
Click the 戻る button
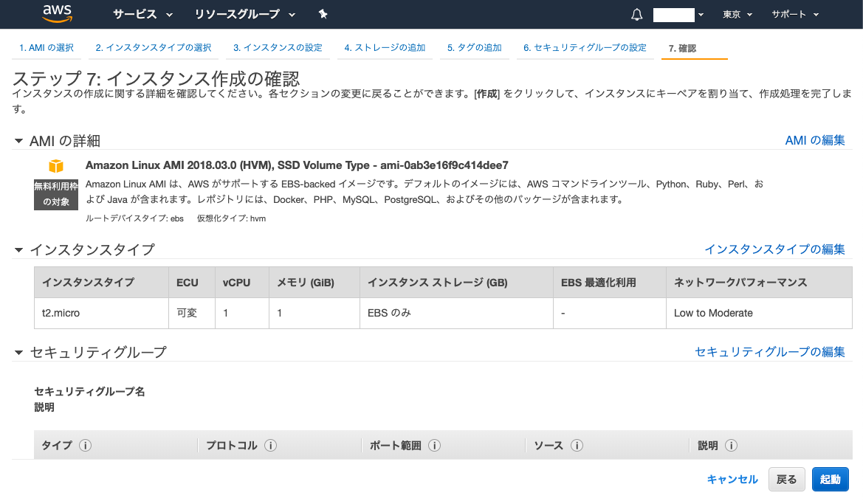tap(786, 479)
